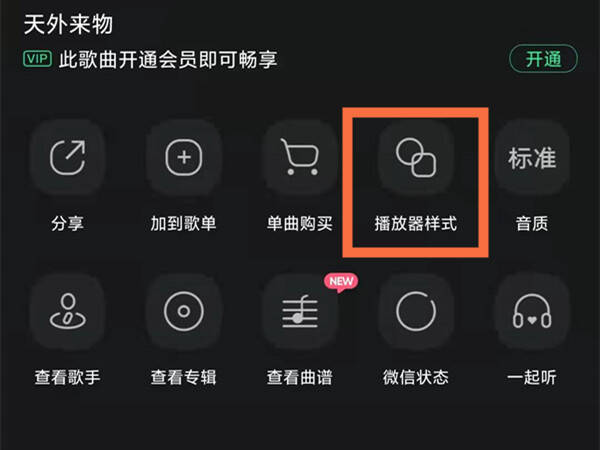Click the 音质 label text
The width and height of the screenshot is (600, 450).
click(x=532, y=223)
